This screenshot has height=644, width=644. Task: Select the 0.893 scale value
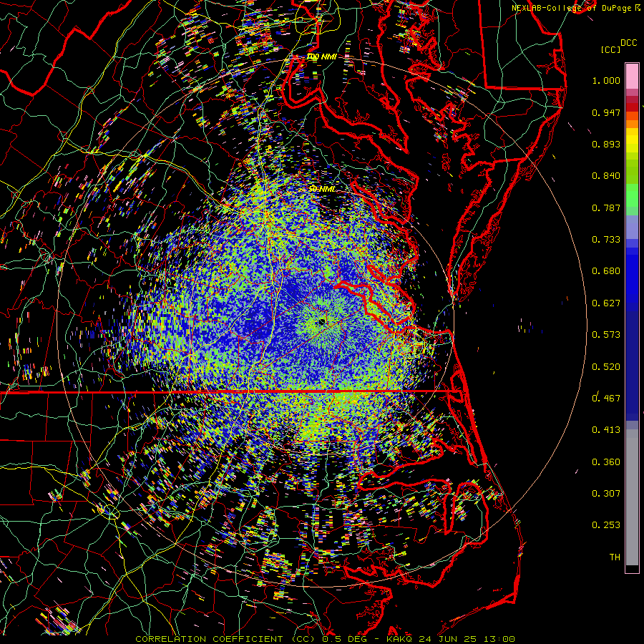click(606, 144)
